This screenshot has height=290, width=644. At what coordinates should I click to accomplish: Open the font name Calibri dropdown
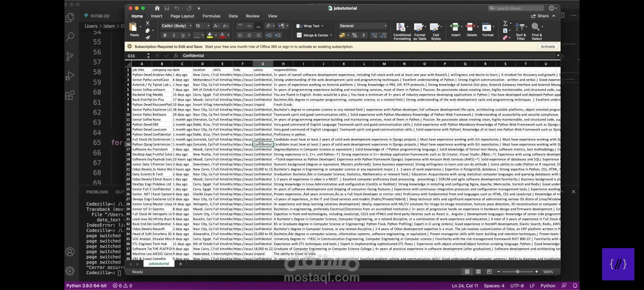pos(191,26)
